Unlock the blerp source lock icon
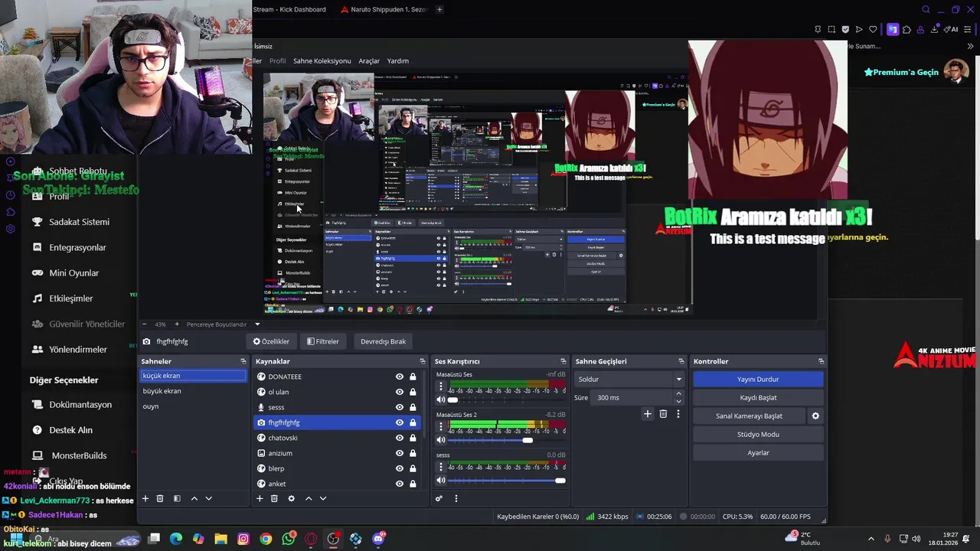This screenshot has height=551, width=980. point(413,468)
